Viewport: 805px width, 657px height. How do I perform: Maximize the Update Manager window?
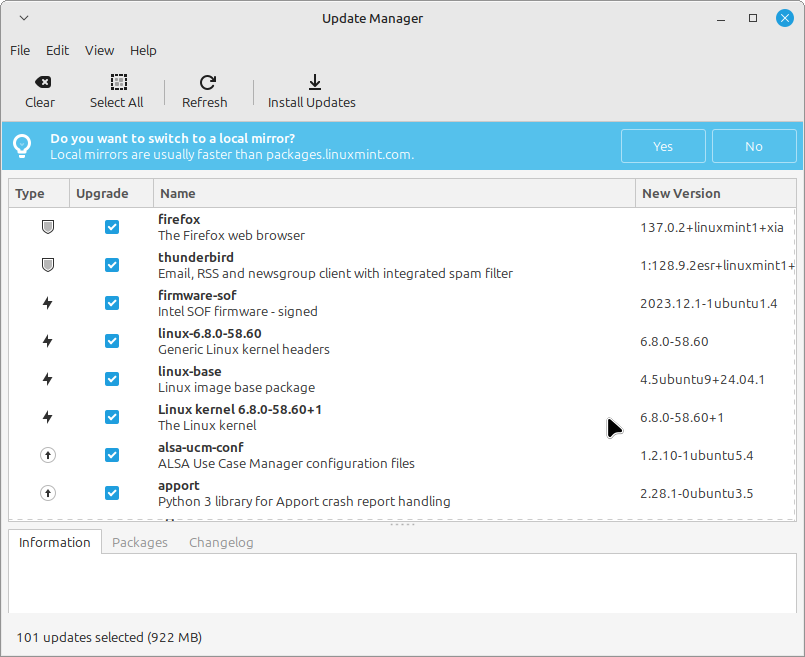click(x=753, y=18)
